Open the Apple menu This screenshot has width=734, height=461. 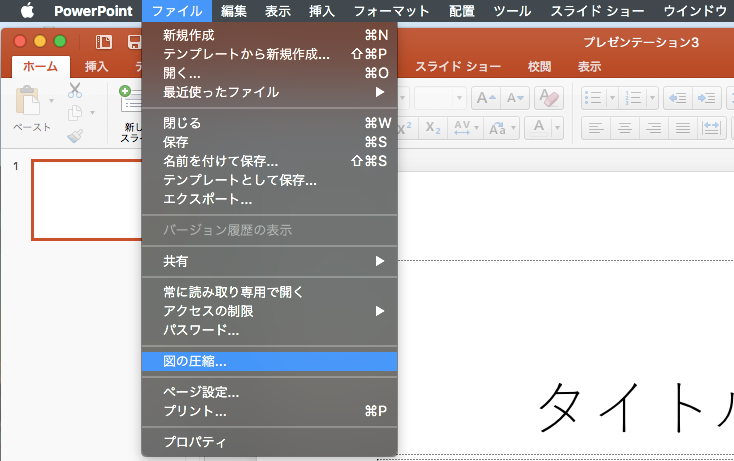28,10
